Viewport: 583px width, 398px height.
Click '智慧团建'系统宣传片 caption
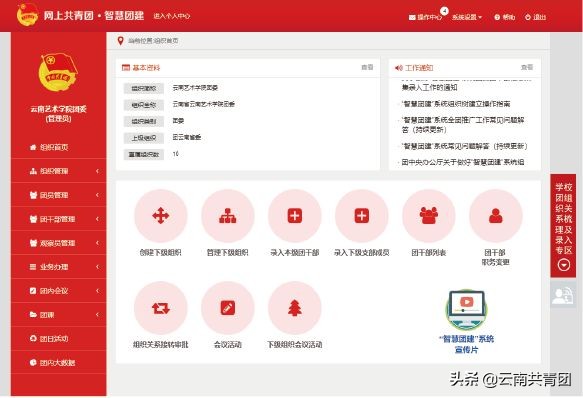467,344
